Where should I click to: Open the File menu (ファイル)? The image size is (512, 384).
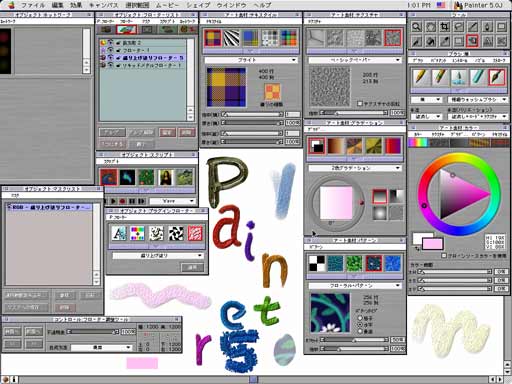click(x=33, y=5)
